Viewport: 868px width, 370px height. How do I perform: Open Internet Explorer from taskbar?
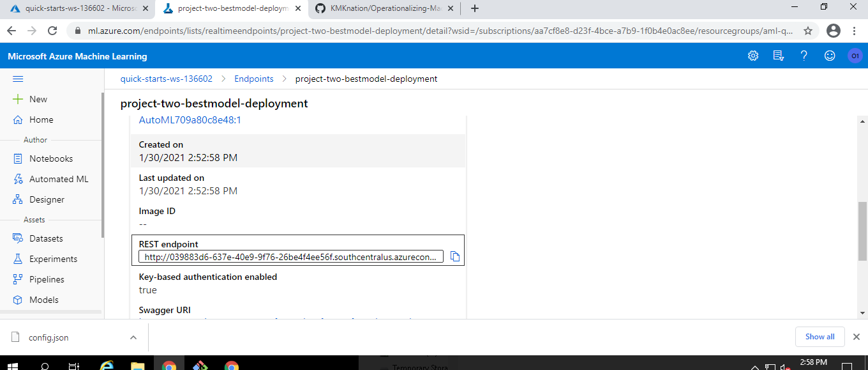(107, 366)
